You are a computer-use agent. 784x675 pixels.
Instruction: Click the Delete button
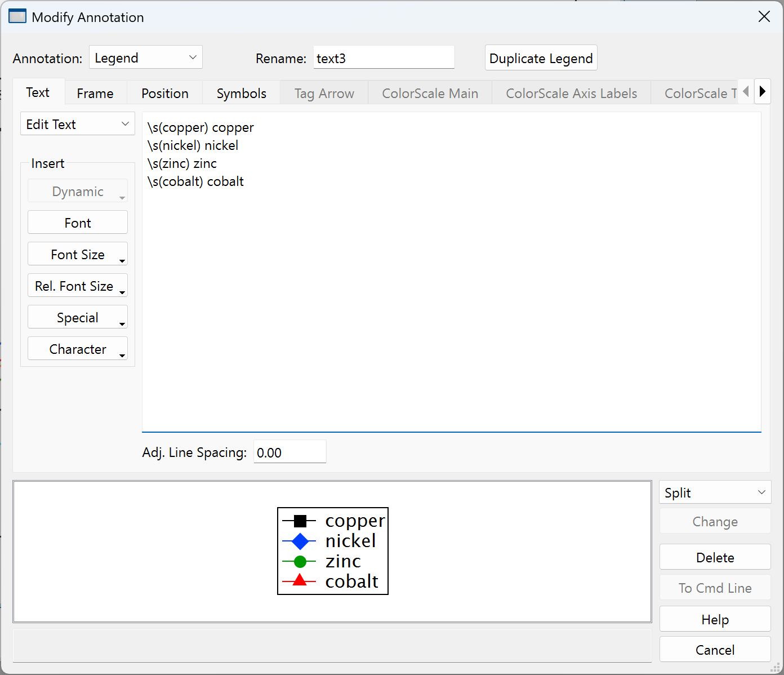(x=715, y=557)
